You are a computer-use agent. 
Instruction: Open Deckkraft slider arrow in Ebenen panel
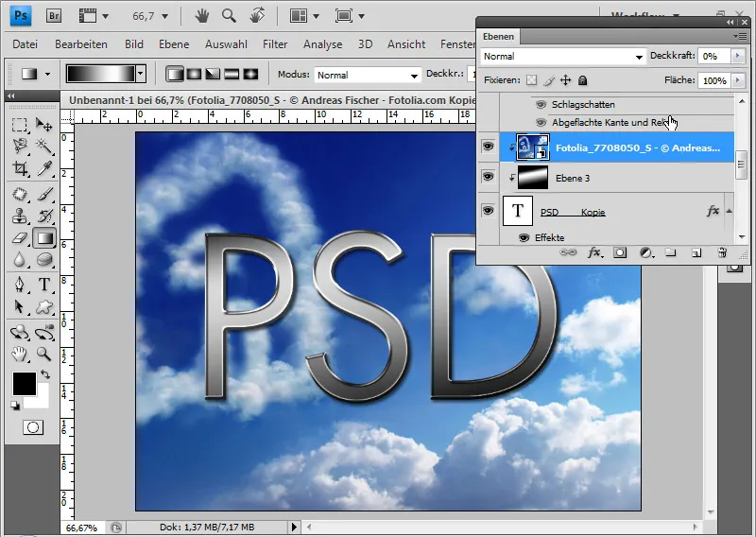pyautogui.click(x=737, y=56)
